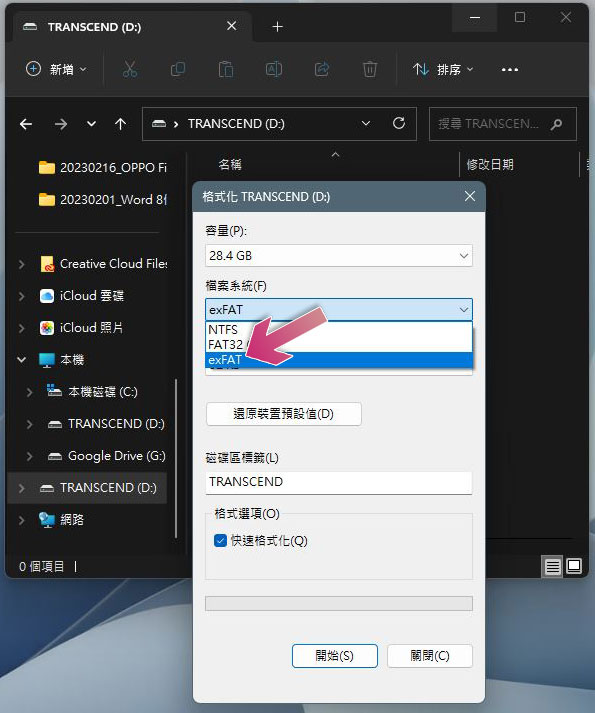This screenshot has width=595, height=713.
Task: Click the 還原裝置預設值 restore defaults button
Action: (284, 414)
